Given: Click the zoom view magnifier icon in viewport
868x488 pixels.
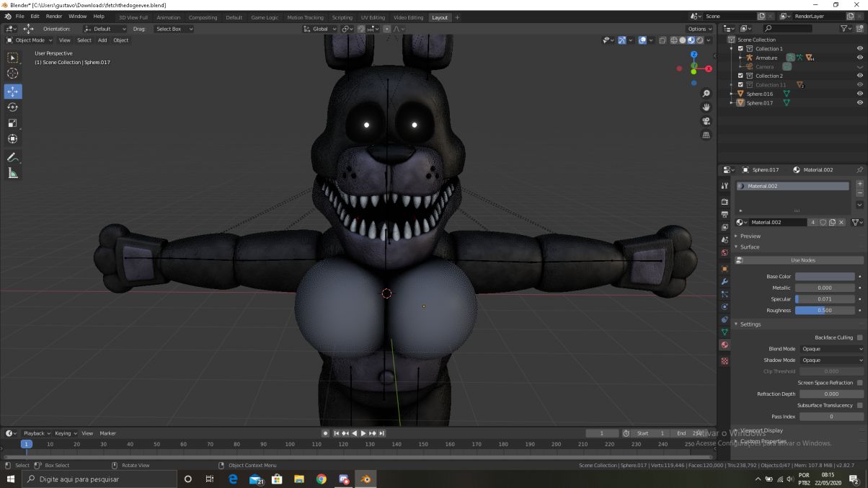Looking at the screenshot, I should (707, 94).
